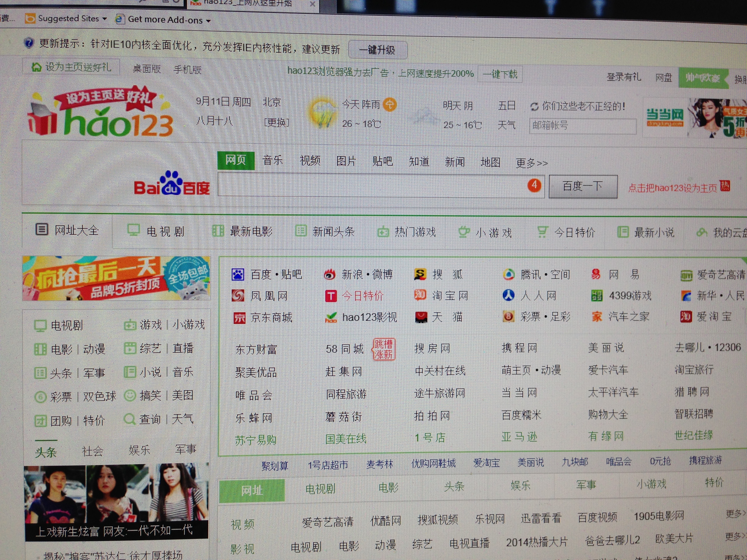Viewport: 747px width, 560px height.
Task: Open the Get more Add-ons dropdown
Action: [163, 20]
